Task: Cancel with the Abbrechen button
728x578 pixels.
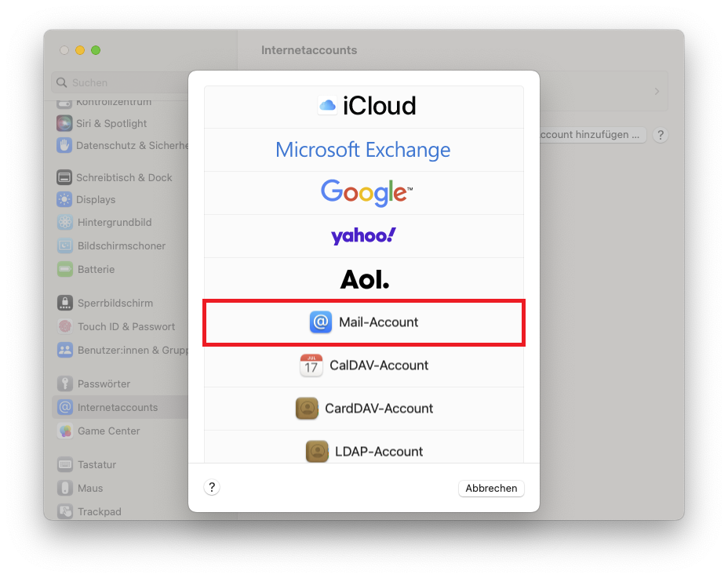Action: point(490,488)
